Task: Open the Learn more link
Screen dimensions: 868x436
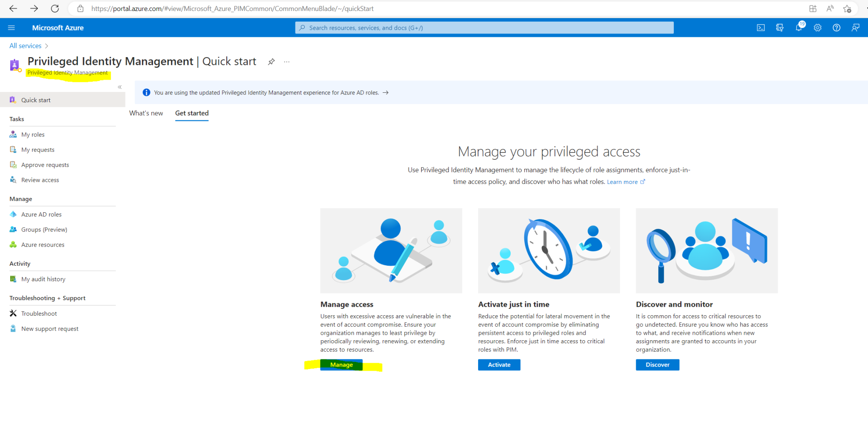Action: 623,181
